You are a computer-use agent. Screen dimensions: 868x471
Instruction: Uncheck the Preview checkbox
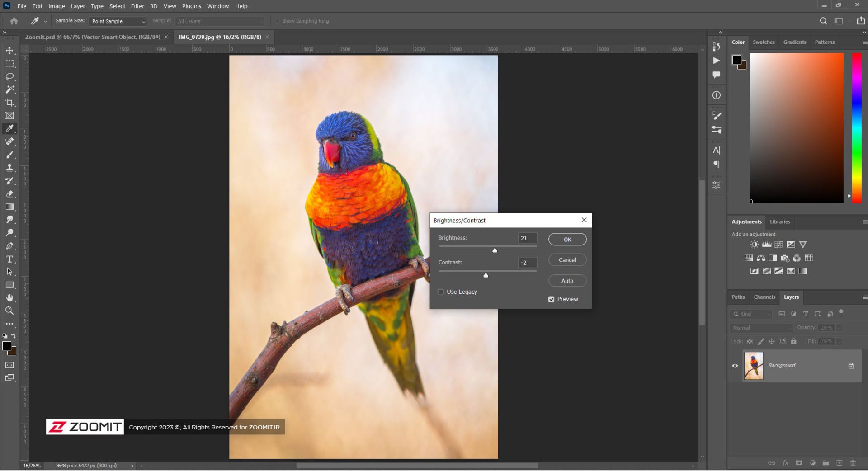coord(551,299)
